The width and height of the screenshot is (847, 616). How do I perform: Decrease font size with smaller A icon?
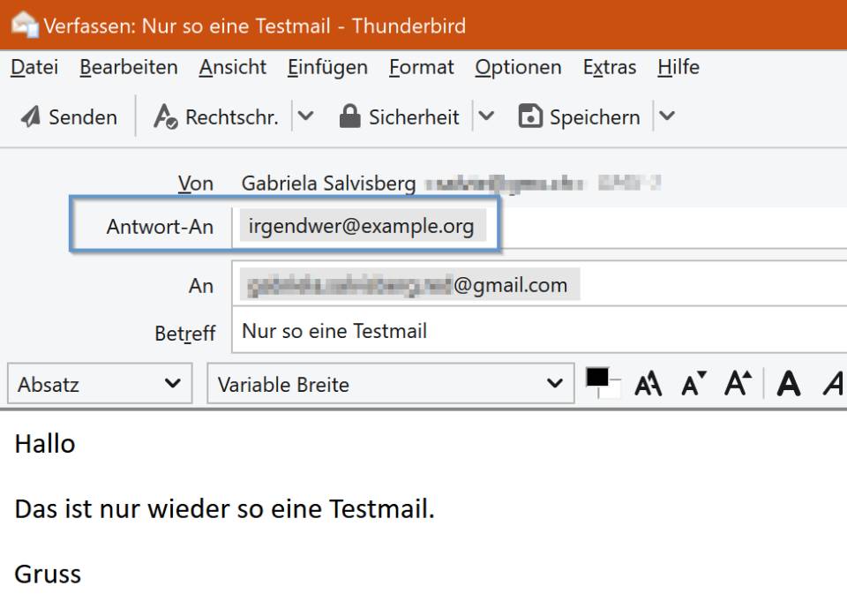[x=693, y=384]
